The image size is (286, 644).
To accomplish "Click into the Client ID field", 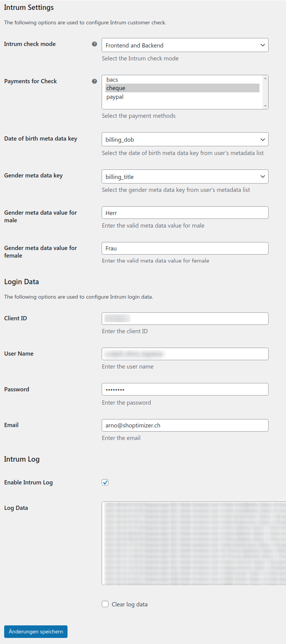I will click(x=185, y=318).
